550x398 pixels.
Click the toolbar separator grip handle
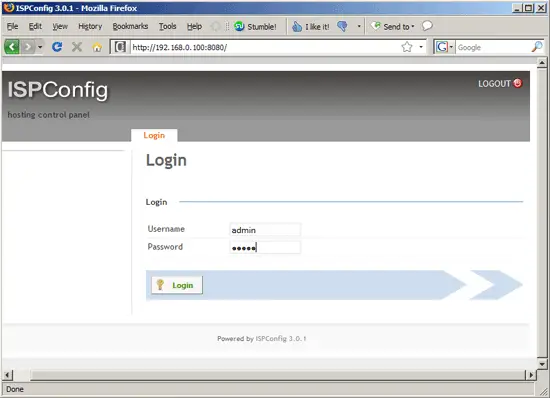pyautogui.click(x=227, y=26)
